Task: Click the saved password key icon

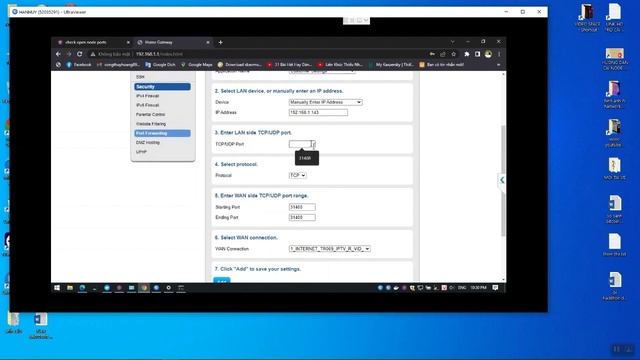Action: tap(432, 54)
